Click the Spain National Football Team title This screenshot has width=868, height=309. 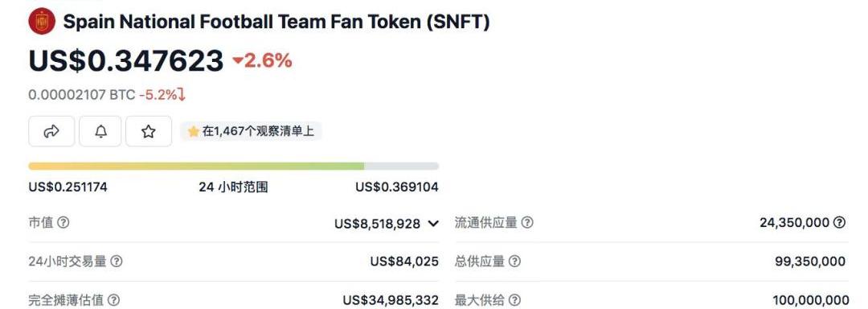[276, 22]
